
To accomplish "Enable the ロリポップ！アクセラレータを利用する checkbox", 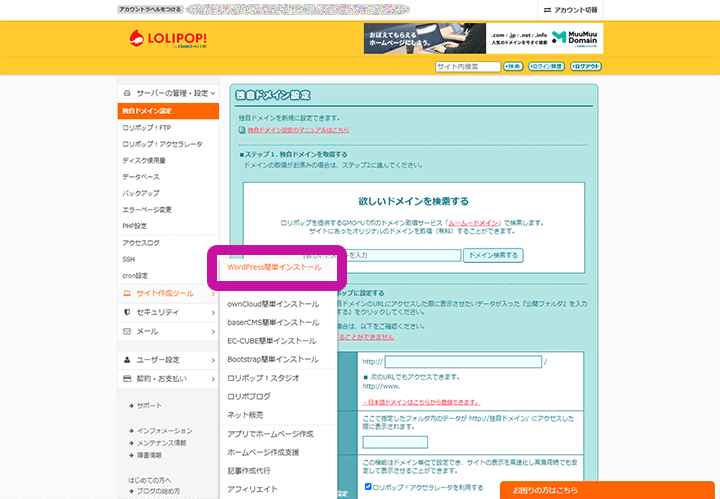I will (x=368, y=487).
